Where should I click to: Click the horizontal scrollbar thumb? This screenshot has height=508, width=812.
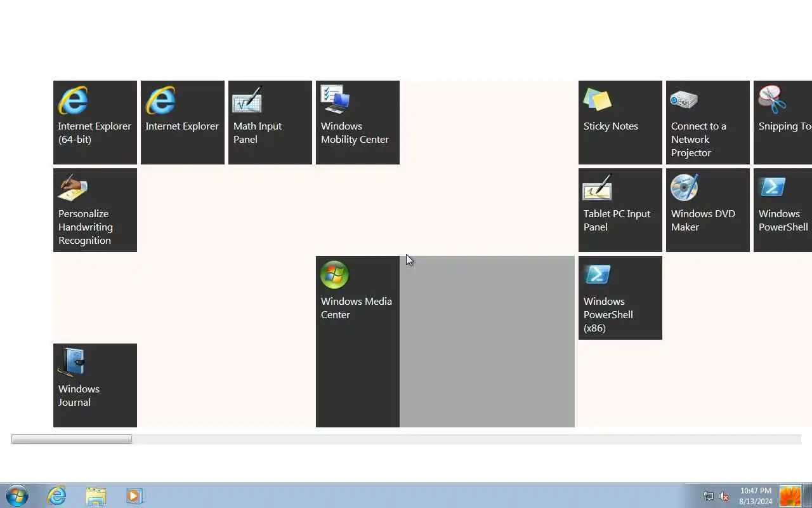point(72,439)
